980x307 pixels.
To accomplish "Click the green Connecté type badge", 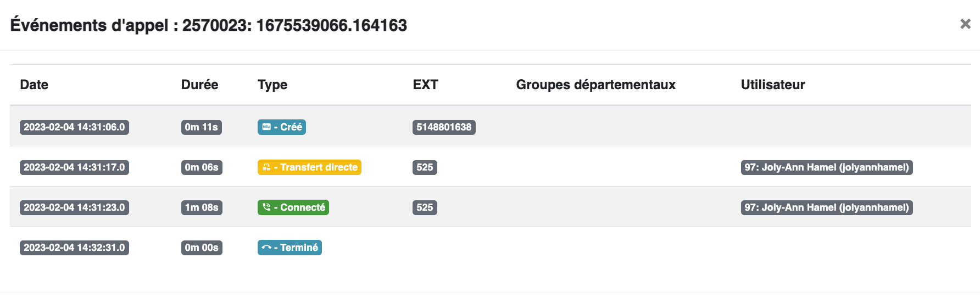I will tap(293, 207).
